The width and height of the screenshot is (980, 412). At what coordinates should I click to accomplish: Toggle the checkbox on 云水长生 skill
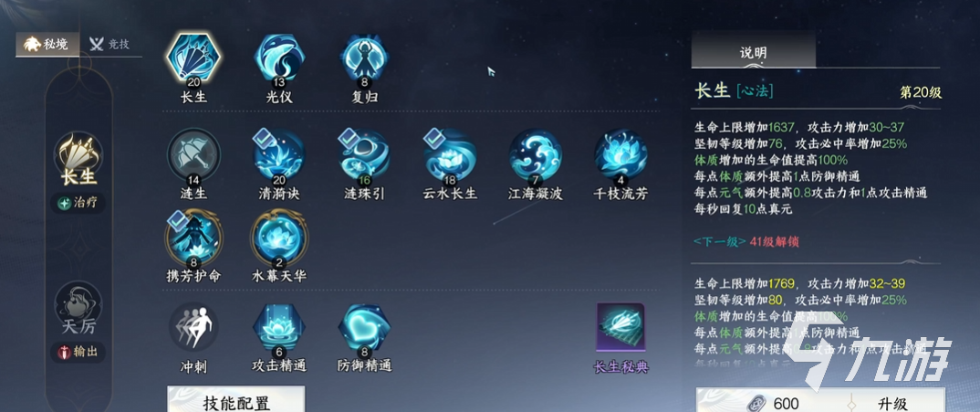pos(433,138)
